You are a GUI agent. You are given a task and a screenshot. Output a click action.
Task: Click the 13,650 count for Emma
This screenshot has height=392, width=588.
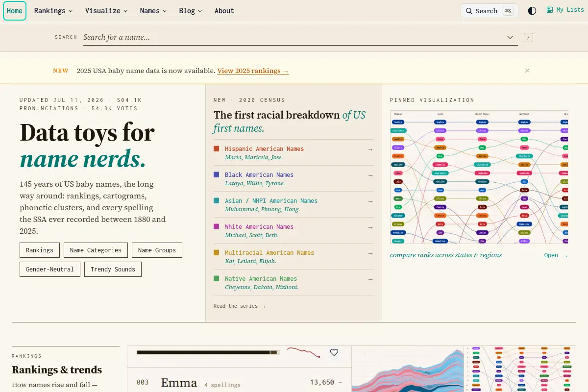coord(322,382)
